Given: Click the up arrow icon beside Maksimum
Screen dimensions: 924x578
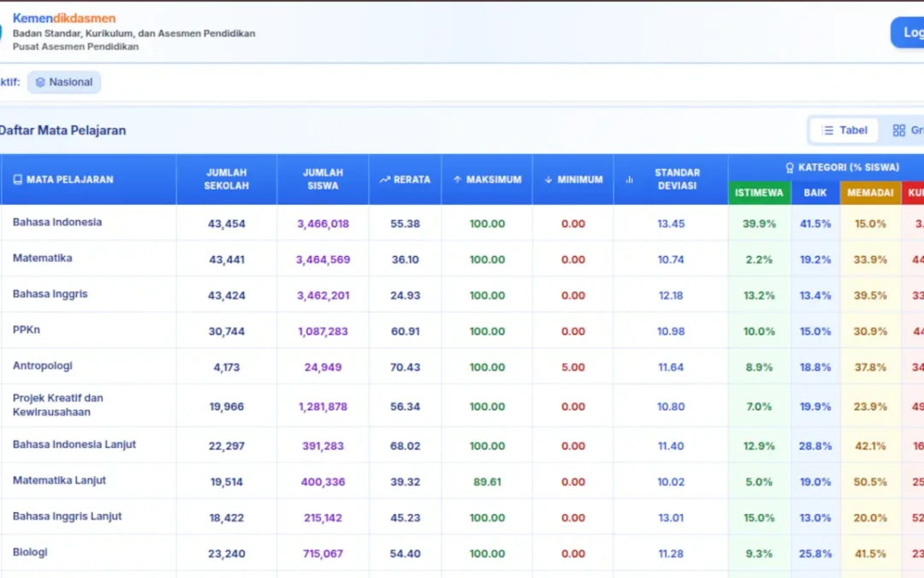Looking at the screenshot, I should coord(457,179).
